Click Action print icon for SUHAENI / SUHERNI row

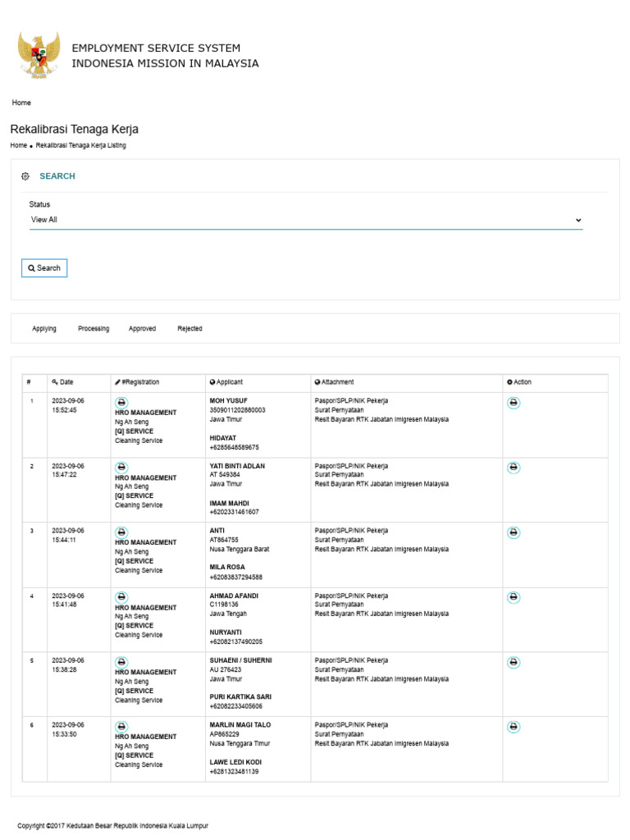pyautogui.click(x=514, y=662)
